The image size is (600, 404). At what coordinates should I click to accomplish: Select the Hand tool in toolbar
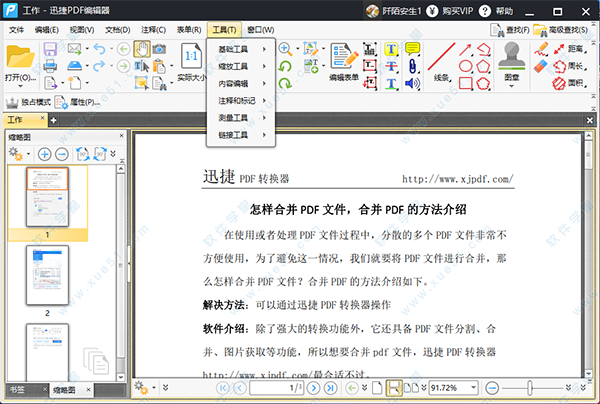141,49
